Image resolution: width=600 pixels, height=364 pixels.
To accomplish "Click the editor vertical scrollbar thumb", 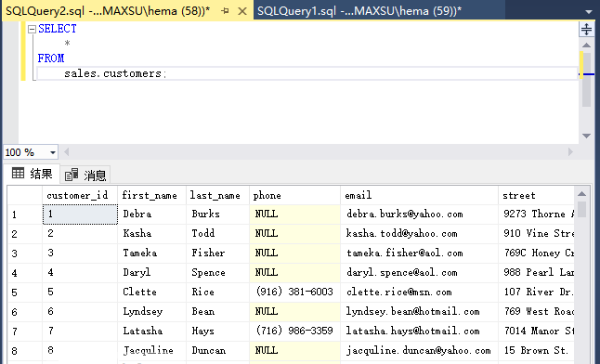I will 586,80.
